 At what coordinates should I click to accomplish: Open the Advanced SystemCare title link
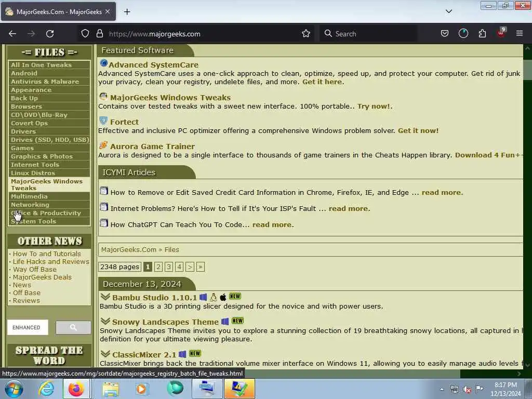coord(153,65)
